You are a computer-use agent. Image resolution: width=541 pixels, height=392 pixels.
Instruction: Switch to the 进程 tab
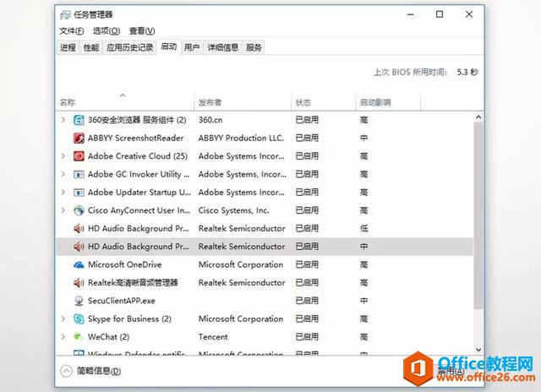68,47
